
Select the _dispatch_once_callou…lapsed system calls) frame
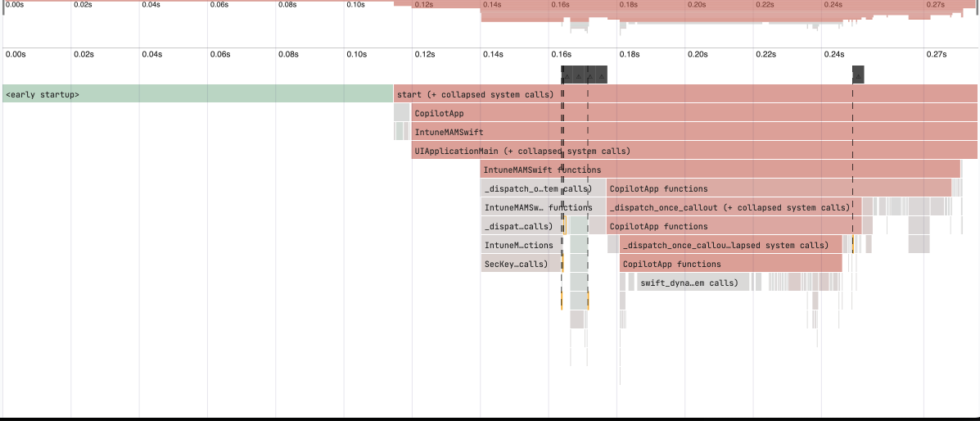pos(730,245)
